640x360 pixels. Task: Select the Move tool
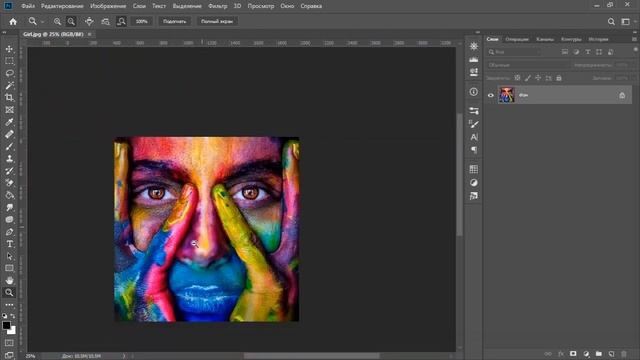pyautogui.click(x=9, y=49)
